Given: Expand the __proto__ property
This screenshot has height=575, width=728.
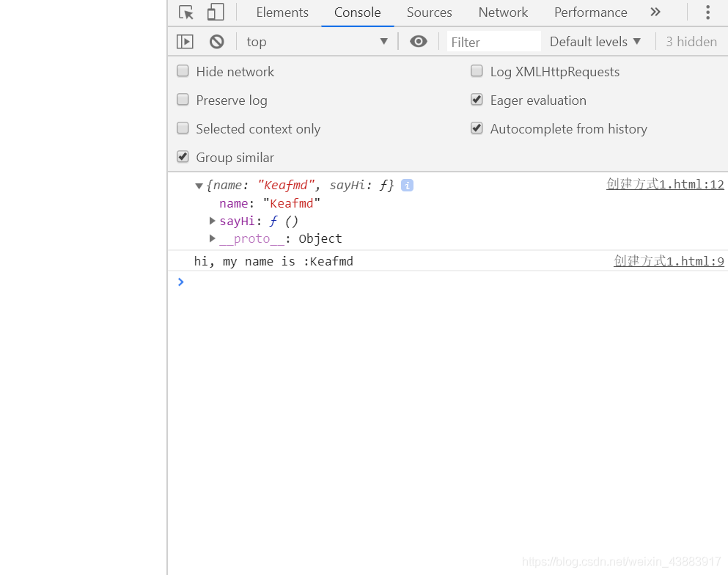Looking at the screenshot, I should (212, 238).
